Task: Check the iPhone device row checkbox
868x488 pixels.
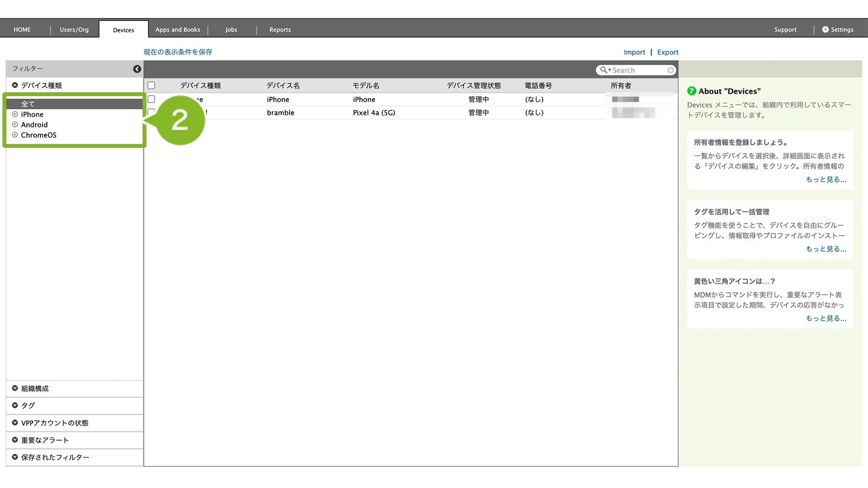Action: (x=151, y=99)
